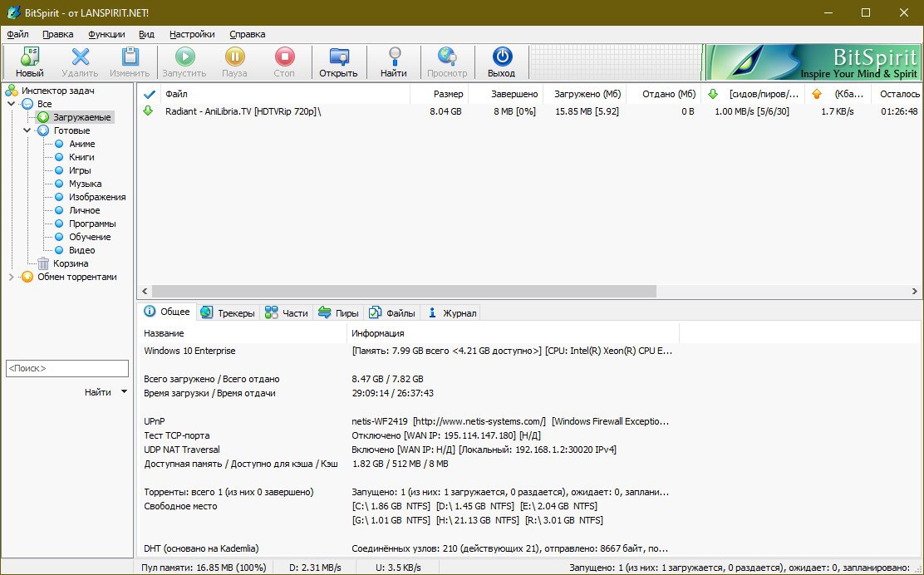Click the Поиск input field
This screenshot has width=924, height=575.
66,368
